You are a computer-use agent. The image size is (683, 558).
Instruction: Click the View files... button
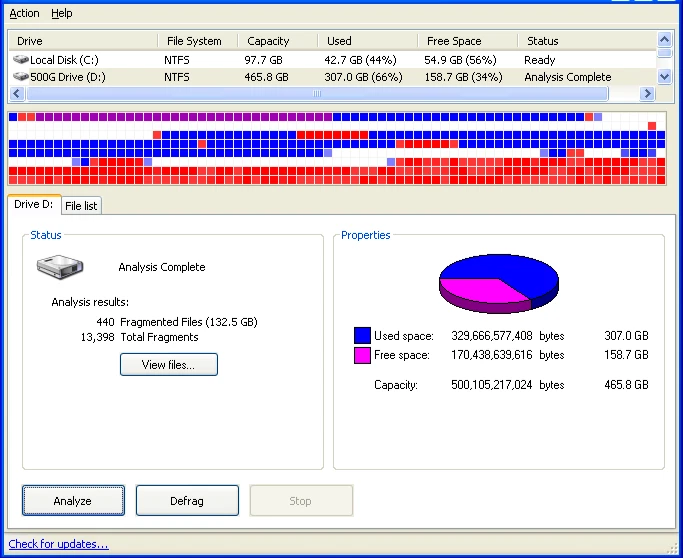[x=169, y=364]
